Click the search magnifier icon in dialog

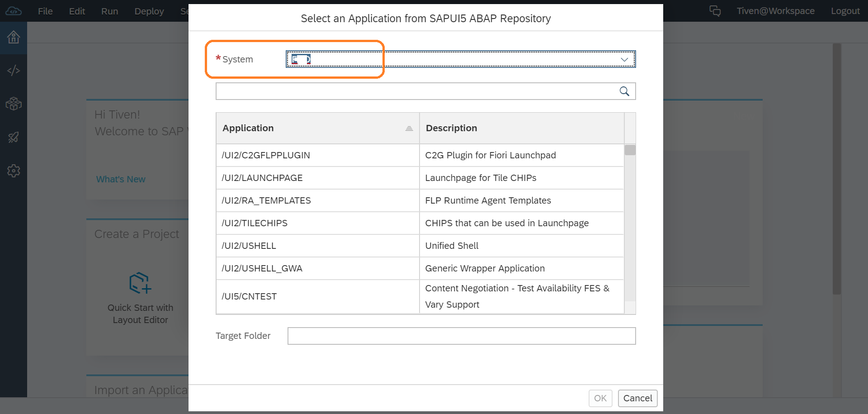point(624,91)
